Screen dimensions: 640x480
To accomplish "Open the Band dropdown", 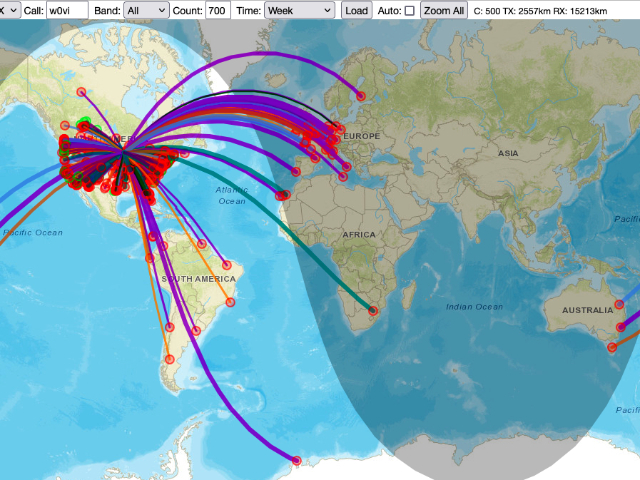I will coord(146,10).
